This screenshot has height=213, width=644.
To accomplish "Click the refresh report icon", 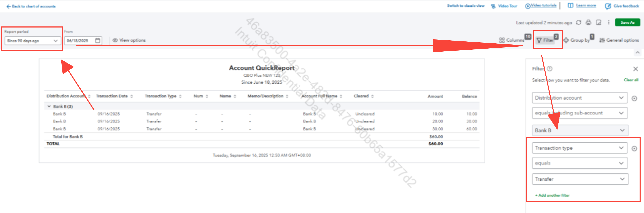I will point(579,23).
